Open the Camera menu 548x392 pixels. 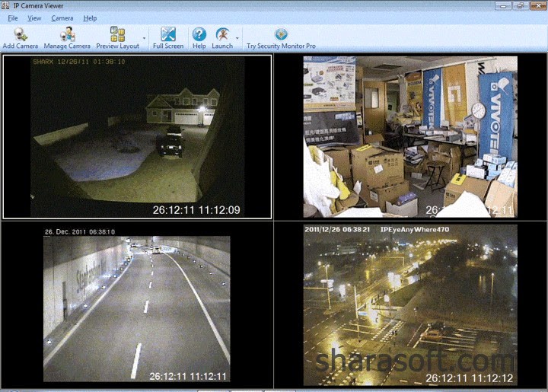[x=62, y=18]
